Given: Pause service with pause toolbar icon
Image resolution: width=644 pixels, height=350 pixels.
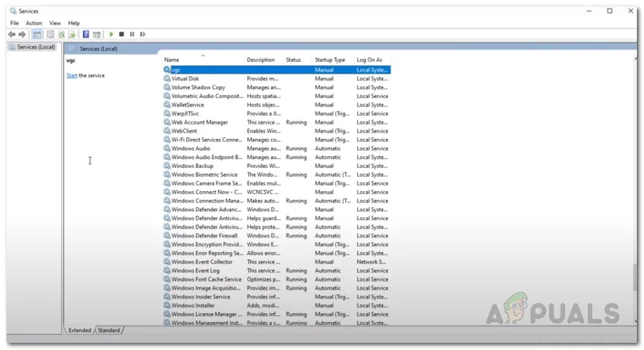Looking at the screenshot, I should [133, 34].
